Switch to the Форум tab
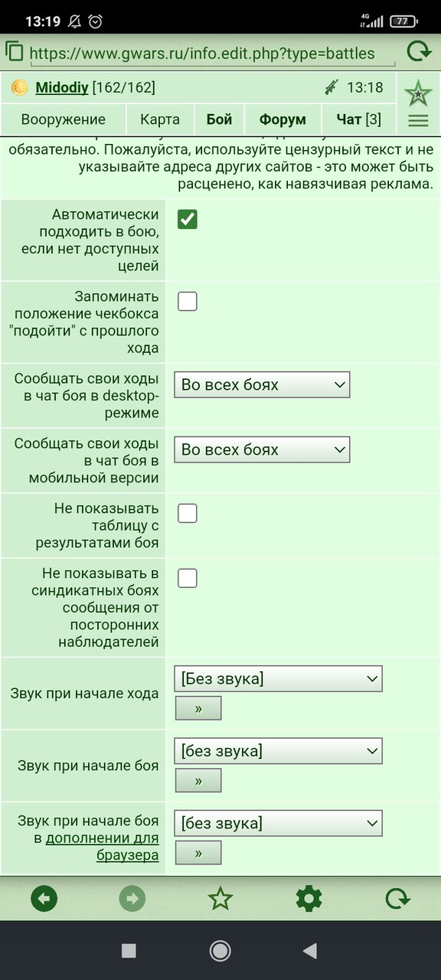 point(283,119)
